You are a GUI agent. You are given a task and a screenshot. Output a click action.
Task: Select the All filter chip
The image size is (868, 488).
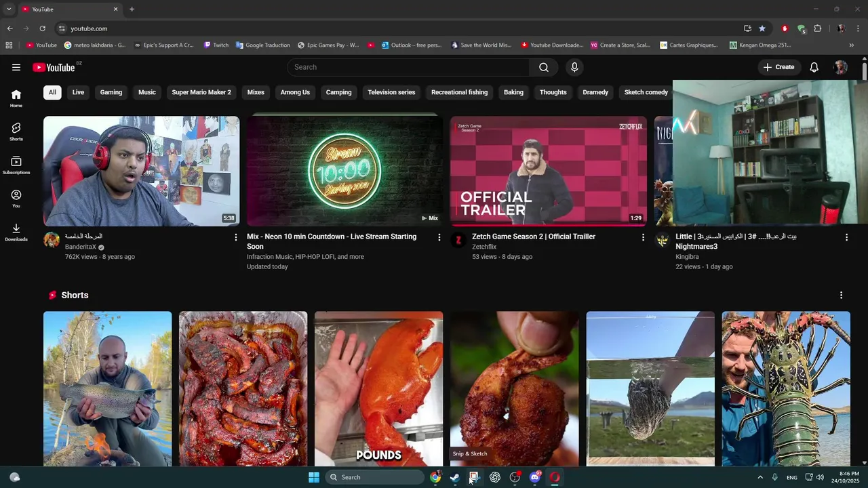point(52,92)
